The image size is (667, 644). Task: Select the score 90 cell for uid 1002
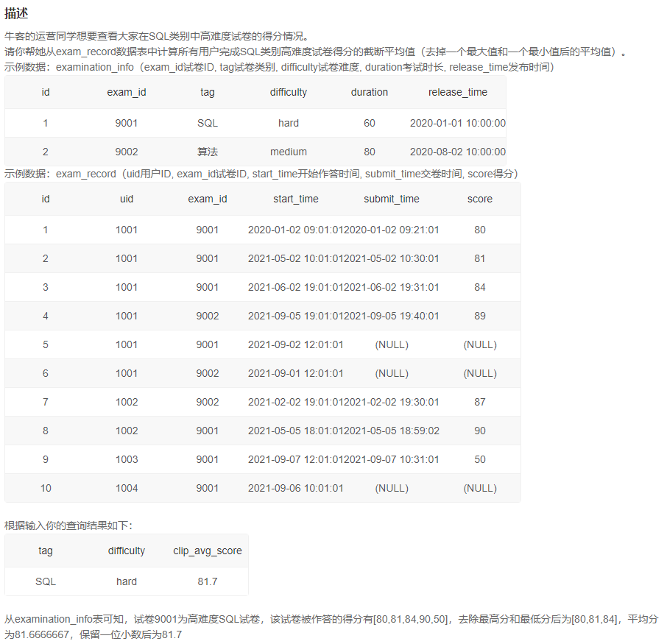[x=479, y=431]
